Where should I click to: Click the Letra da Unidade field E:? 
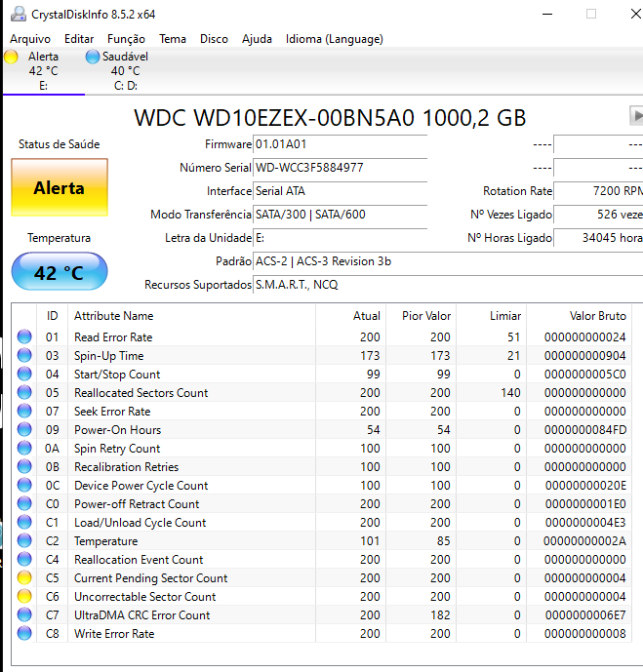(340, 238)
